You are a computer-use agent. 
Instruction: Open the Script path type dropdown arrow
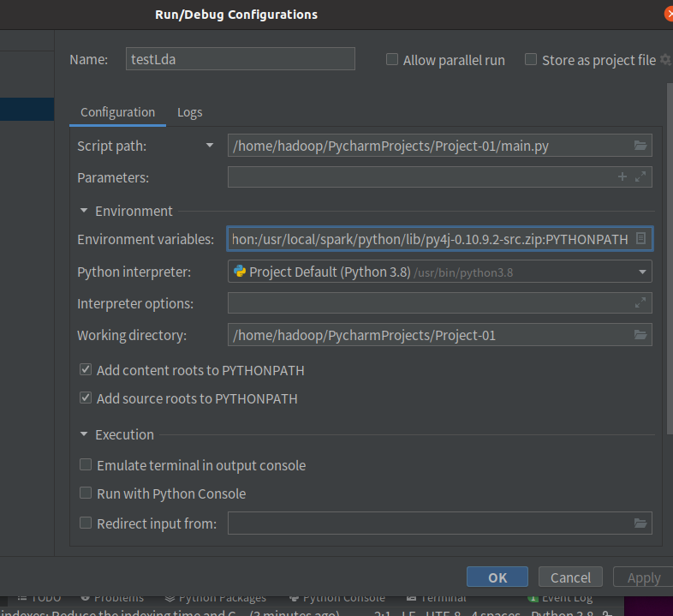coord(210,146)
